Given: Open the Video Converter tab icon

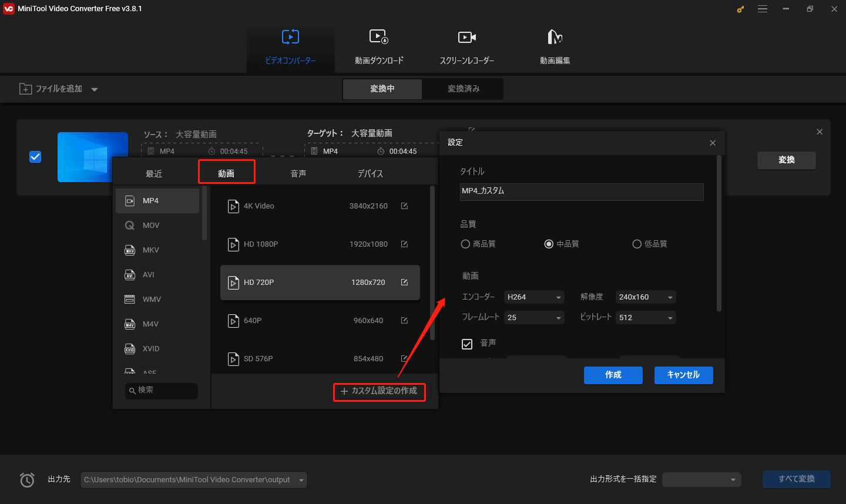Looking at the screenshot, I should click(290, 37).
